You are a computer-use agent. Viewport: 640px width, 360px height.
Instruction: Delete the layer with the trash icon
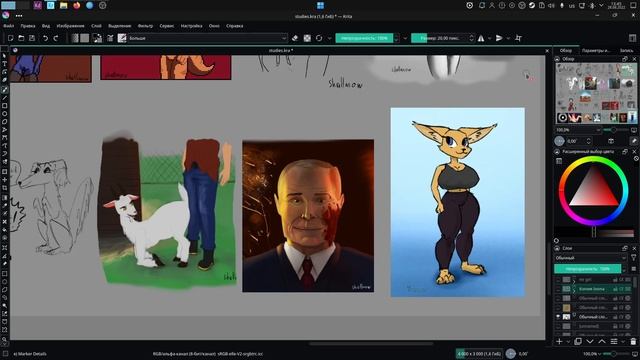(633, 341)
